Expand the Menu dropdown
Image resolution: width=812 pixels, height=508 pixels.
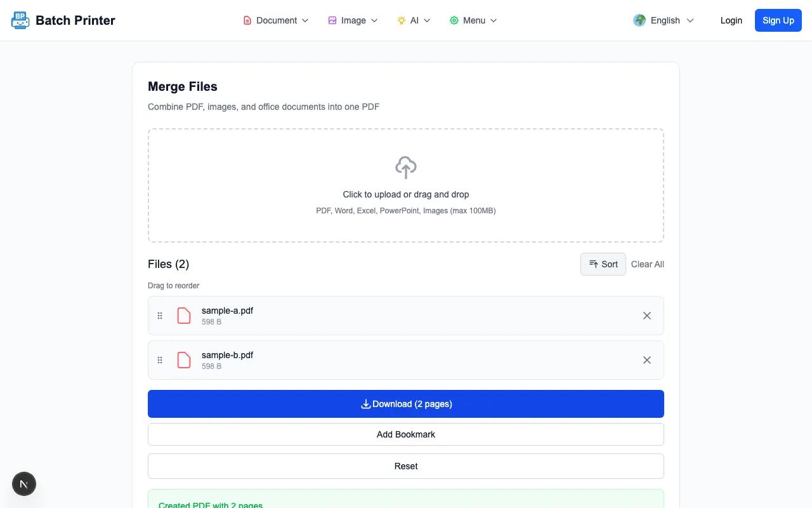tap(473, 20)
